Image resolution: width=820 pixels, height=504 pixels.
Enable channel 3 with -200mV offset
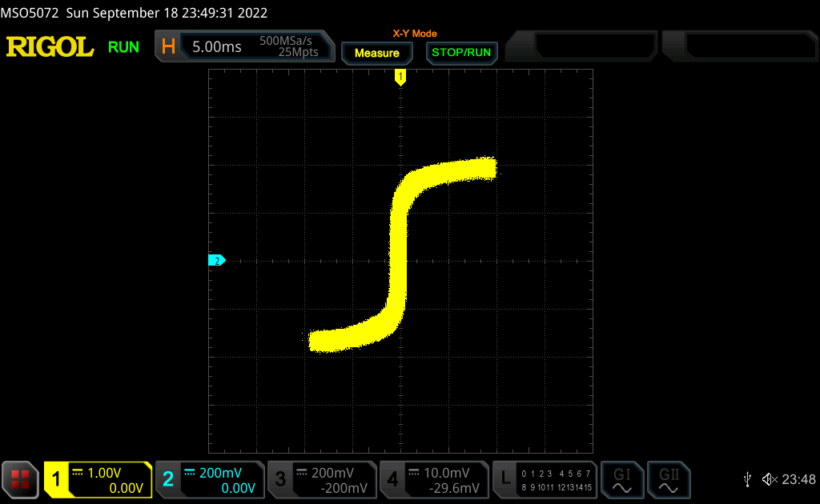point(322,480)
